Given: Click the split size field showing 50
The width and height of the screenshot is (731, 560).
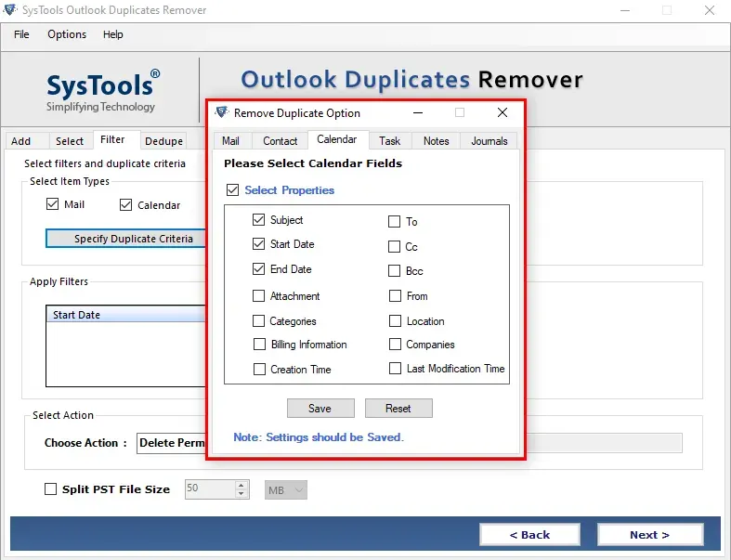Looking at the screenshot, I should 211,489.
